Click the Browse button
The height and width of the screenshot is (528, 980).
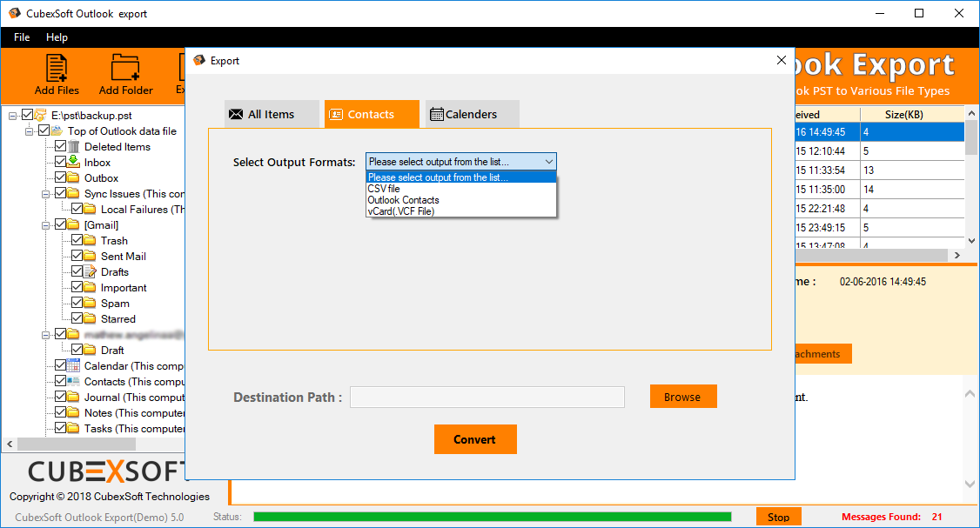click(682, 397)
